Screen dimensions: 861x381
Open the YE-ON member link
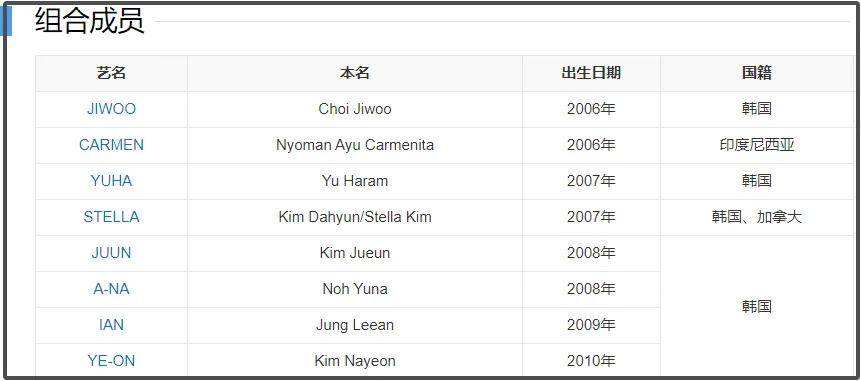pyautogui.click(x=111, y=361)
